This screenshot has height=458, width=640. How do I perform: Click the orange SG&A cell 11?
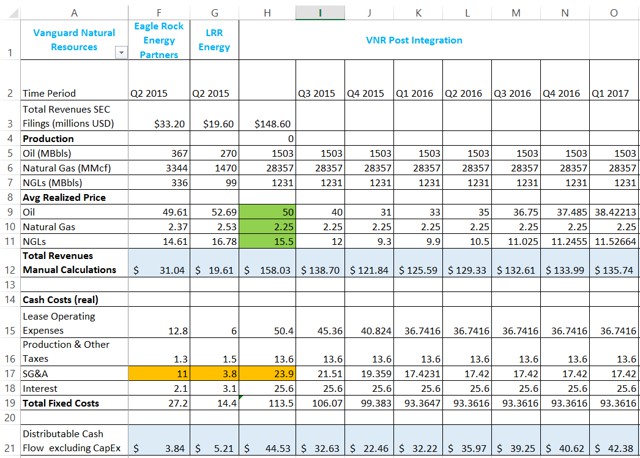pos(159,374)
